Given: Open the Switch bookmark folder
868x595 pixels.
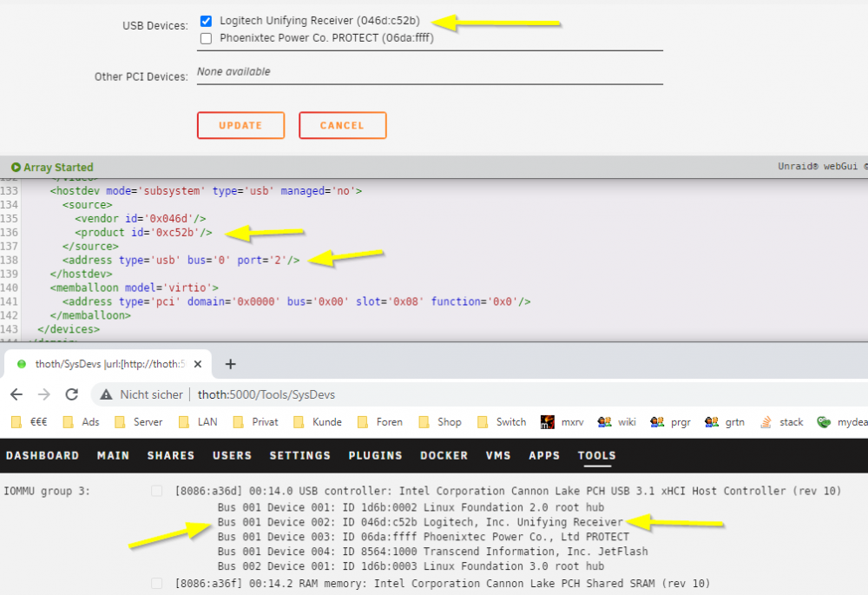Looking at the screenshot, I should [x=501, y=422].
